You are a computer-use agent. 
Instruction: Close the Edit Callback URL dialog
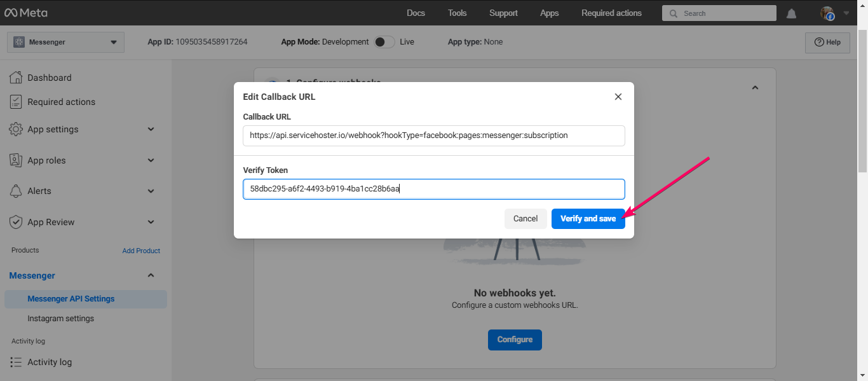618,97
